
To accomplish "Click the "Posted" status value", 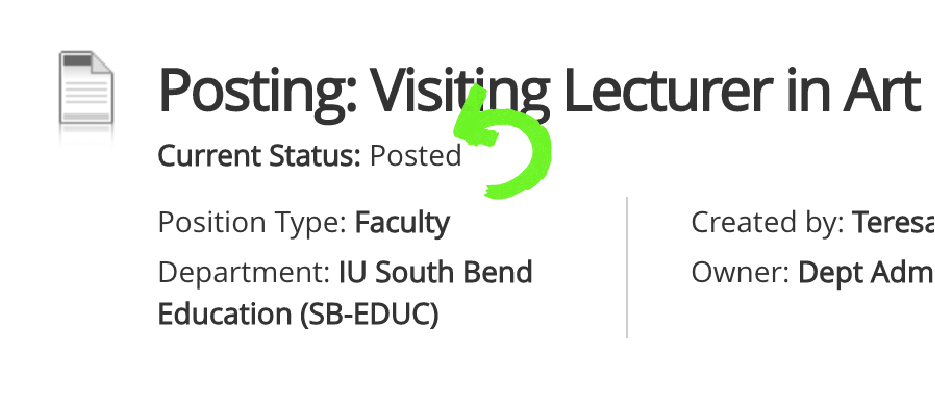I will pyautogui.click(x=415, y=156).
